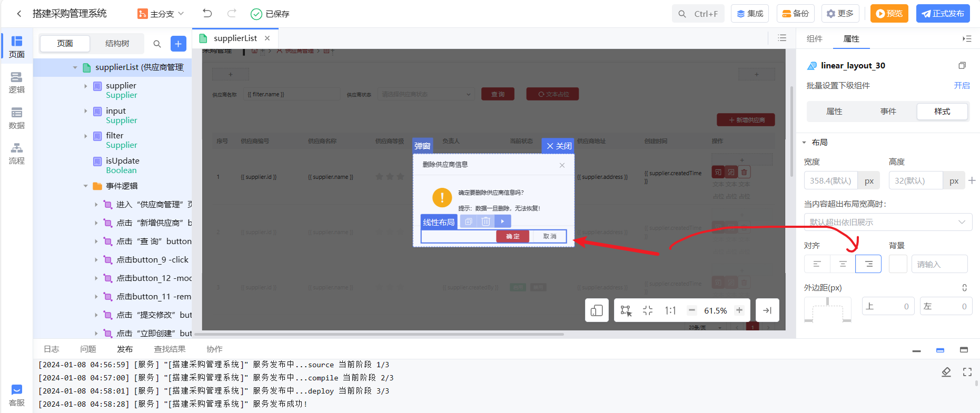This screenshot has width=980, height=413.
Task: Click the 正式发布 publish button
Action: (x=943, y=14)
